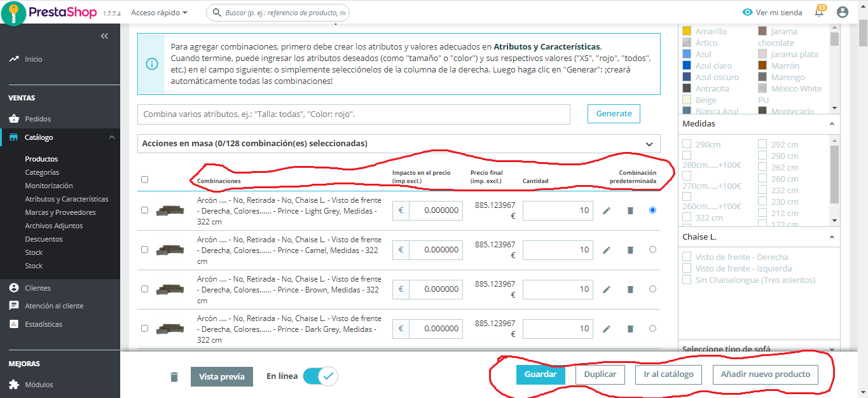Open Productos in the sidebar
Viewport: 868px width, 398px height.
(x=41, y=159)
